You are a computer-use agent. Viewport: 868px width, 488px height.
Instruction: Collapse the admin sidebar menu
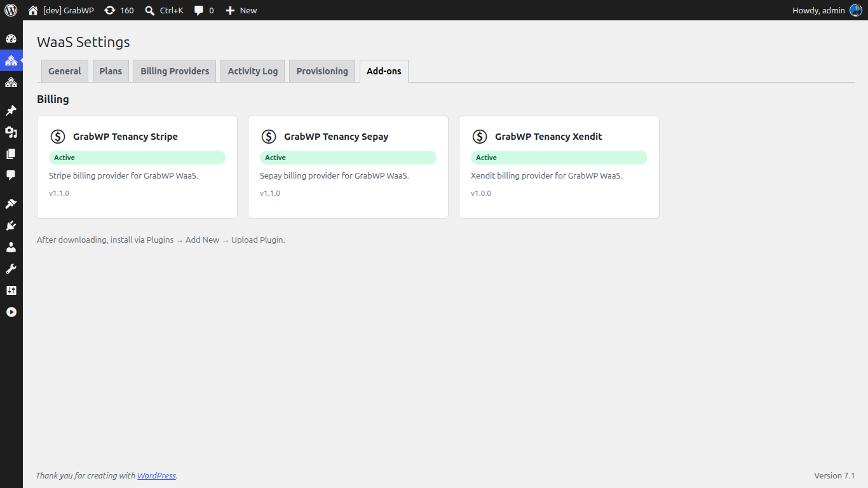click(x=11, y=312)
